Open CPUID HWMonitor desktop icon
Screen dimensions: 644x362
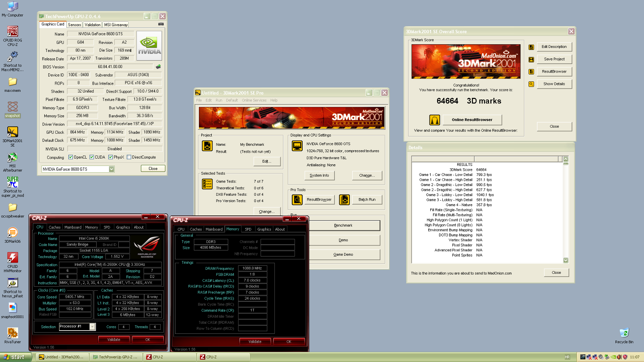(x=12, y=257)
